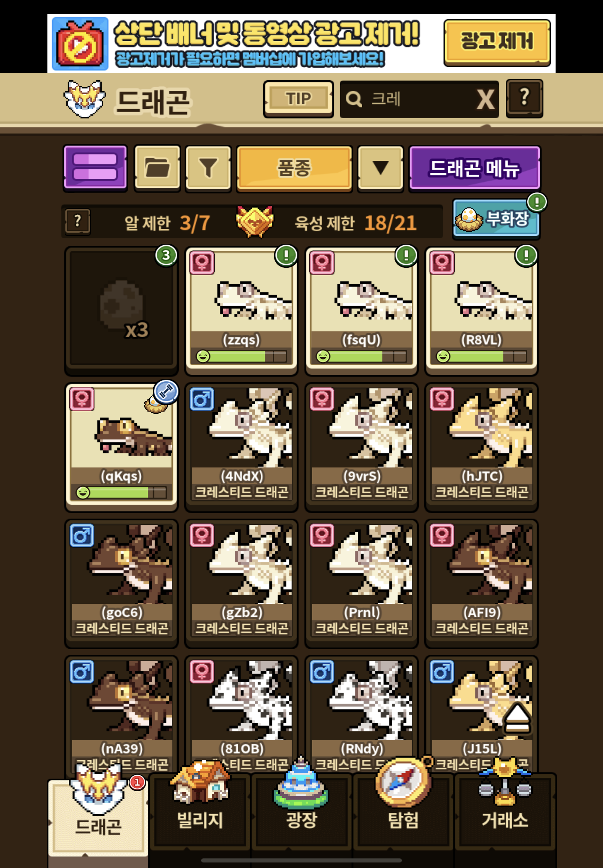The image size is (603, 868).
Task: Open the question mark help icon beside search
Action: point(524,98)
